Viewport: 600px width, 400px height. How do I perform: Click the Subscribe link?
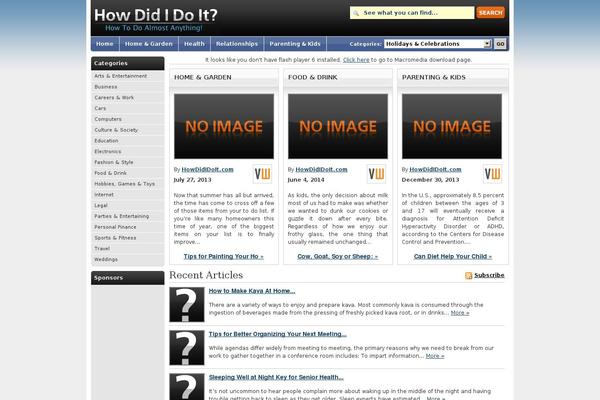pyautogui.click(x=489, y=275)
